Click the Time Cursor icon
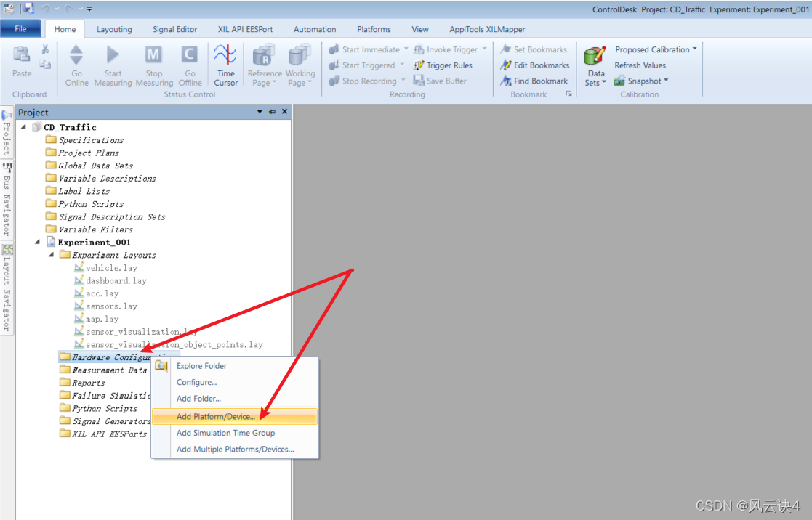The width and height of the screenshot is (812, 520). coord(225,56)
